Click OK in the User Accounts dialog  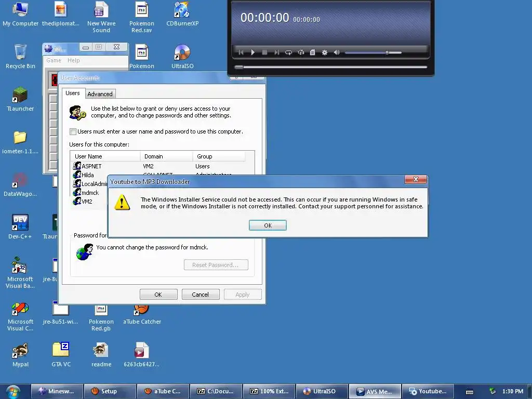tap(158, 295)
